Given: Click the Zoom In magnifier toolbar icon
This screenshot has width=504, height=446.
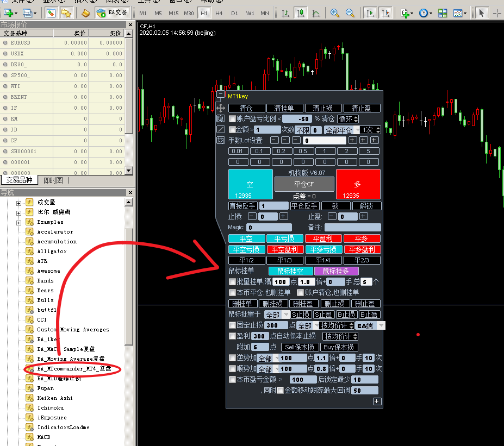Looking at the screenshot, I should (335, 12).
